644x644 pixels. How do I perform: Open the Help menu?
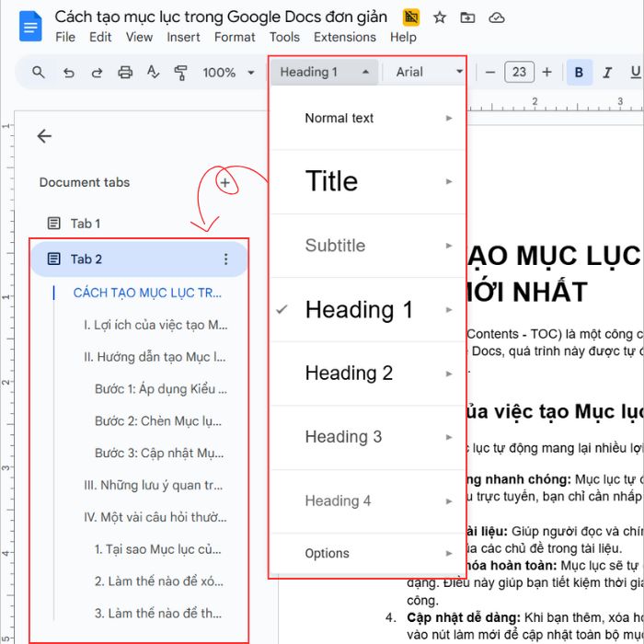[x=403, y=38]
